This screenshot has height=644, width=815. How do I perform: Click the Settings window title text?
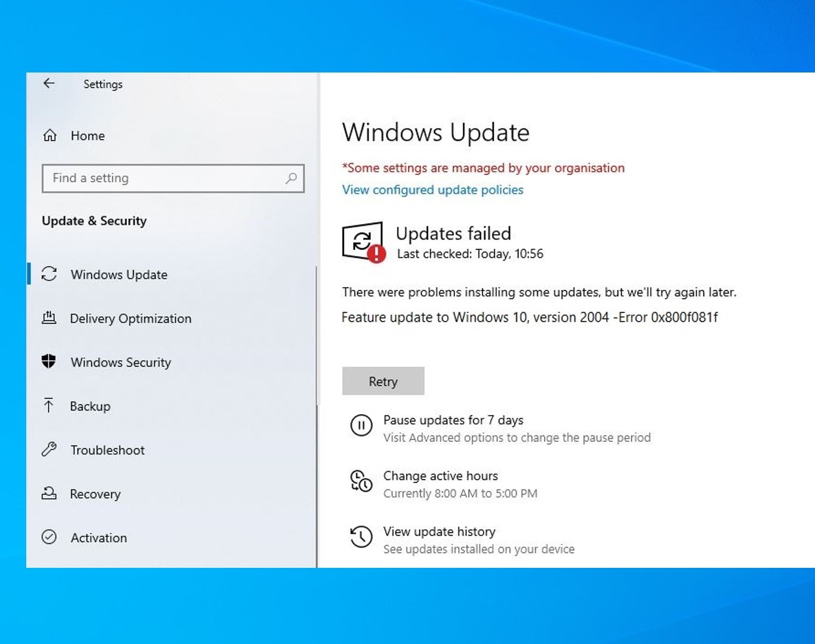coord(103,84)
